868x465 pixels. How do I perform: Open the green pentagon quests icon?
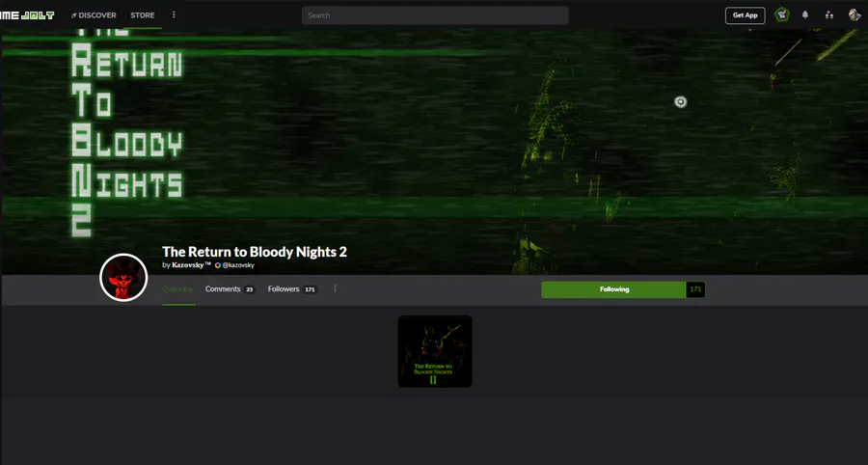[781, 14]
